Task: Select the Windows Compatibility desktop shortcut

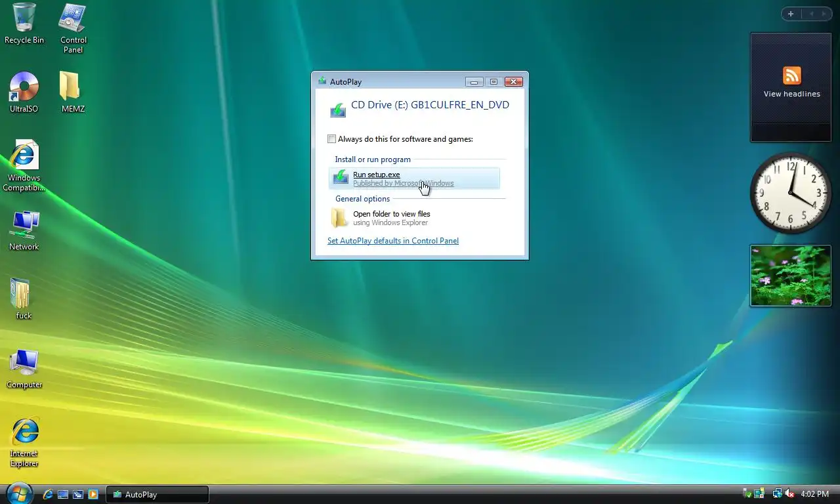Action: 24,166
